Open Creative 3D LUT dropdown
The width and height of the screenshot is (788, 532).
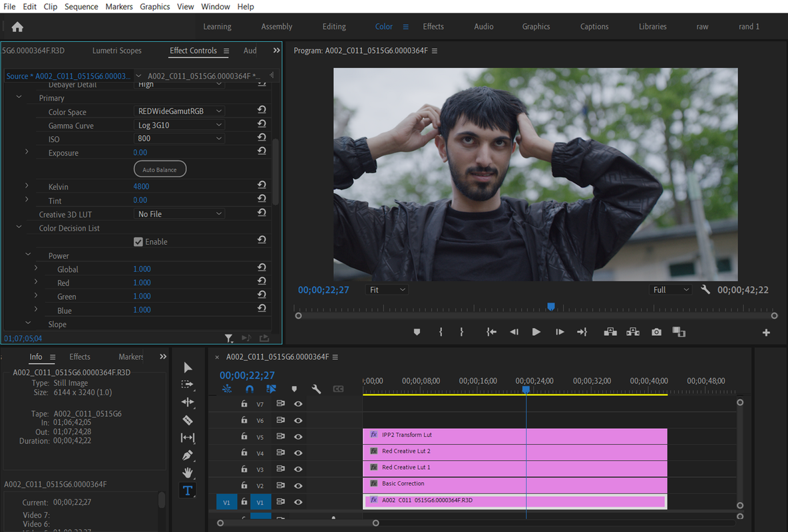pyautogui.click(x=179, y=214)
